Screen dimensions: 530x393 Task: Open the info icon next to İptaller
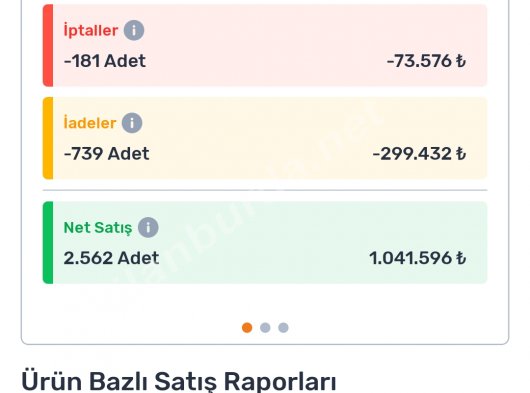coord(134,30)
